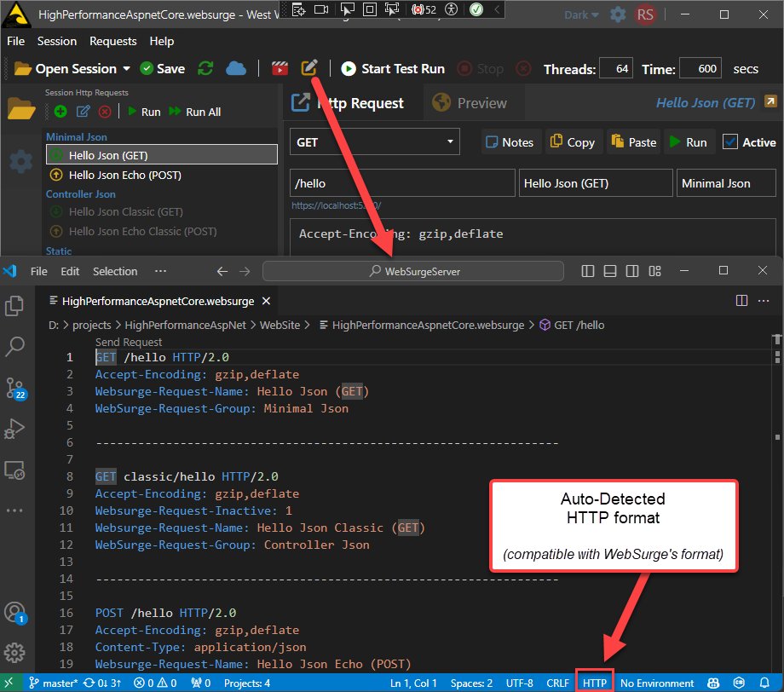Select Hello Json Classic (GET) request
The width and height of the screenshot is (784, 692).
click(x=162, y=212)
